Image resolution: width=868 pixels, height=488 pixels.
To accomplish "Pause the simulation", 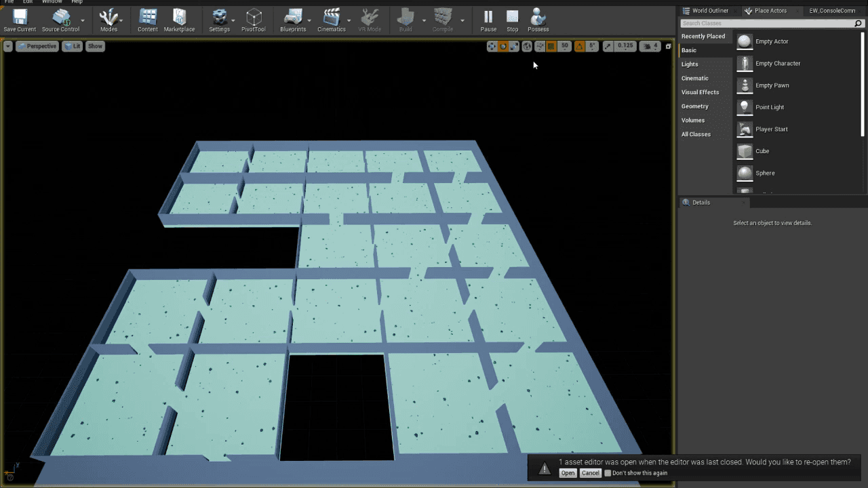I will pyautogui.click(x=488, y=17).
